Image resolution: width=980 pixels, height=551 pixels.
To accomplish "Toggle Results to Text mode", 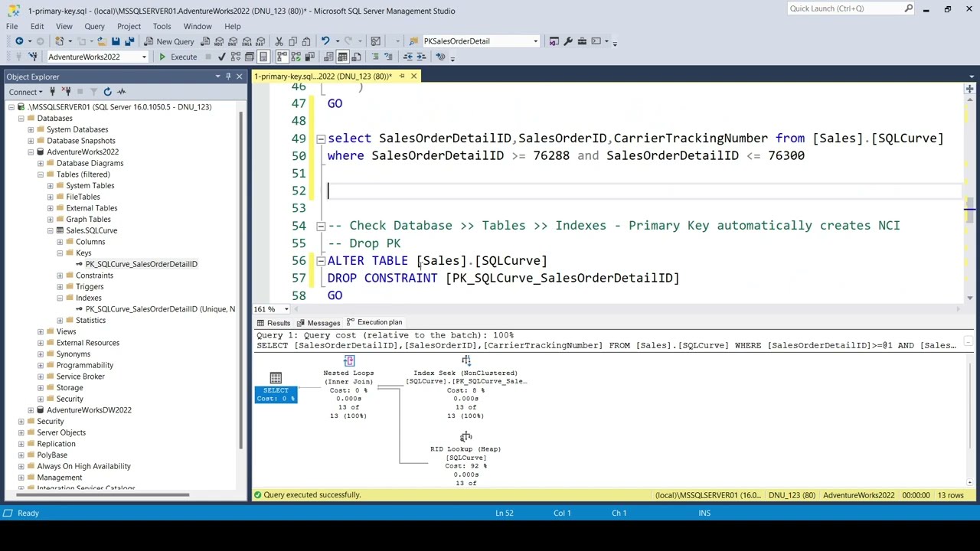I will point(328,57).
